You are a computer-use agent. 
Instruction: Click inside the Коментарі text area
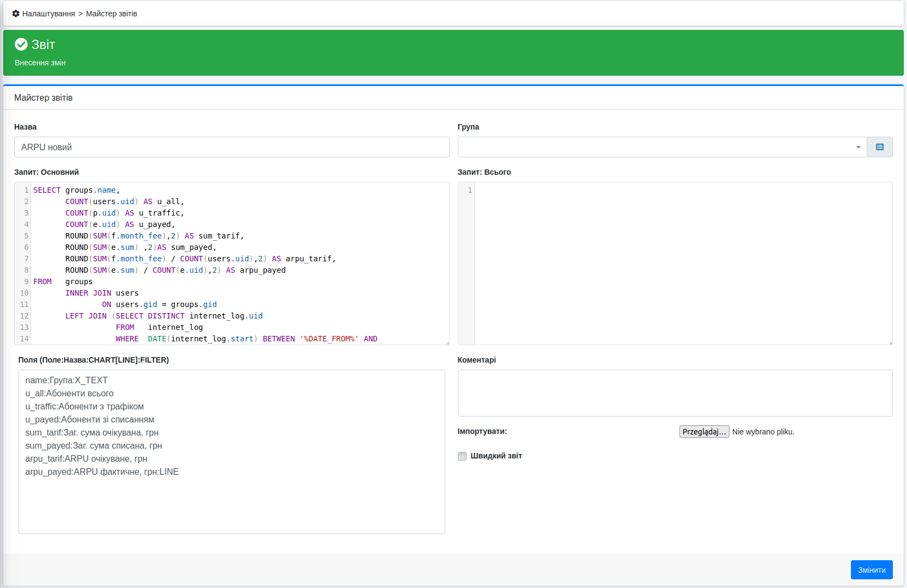click(x=675, y=393)
